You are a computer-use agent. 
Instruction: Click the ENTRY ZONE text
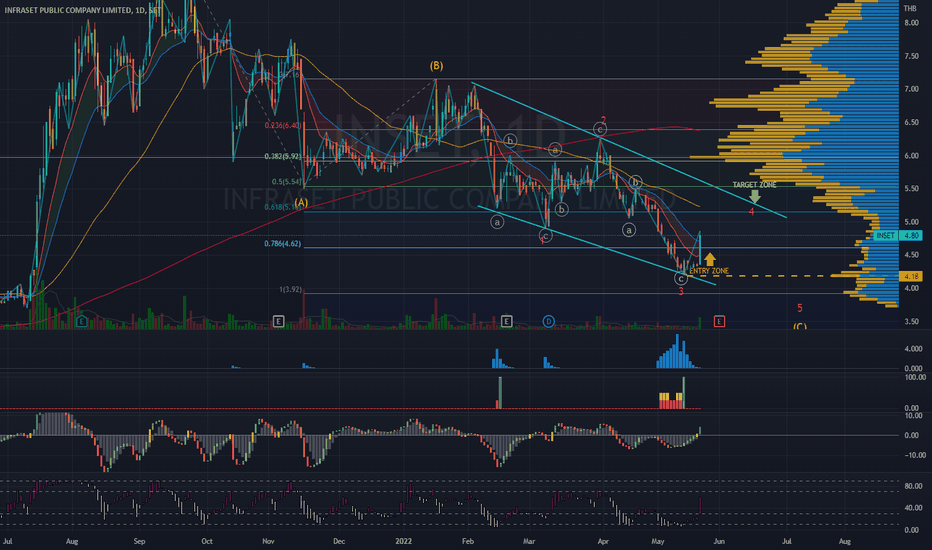coord(709,271)
